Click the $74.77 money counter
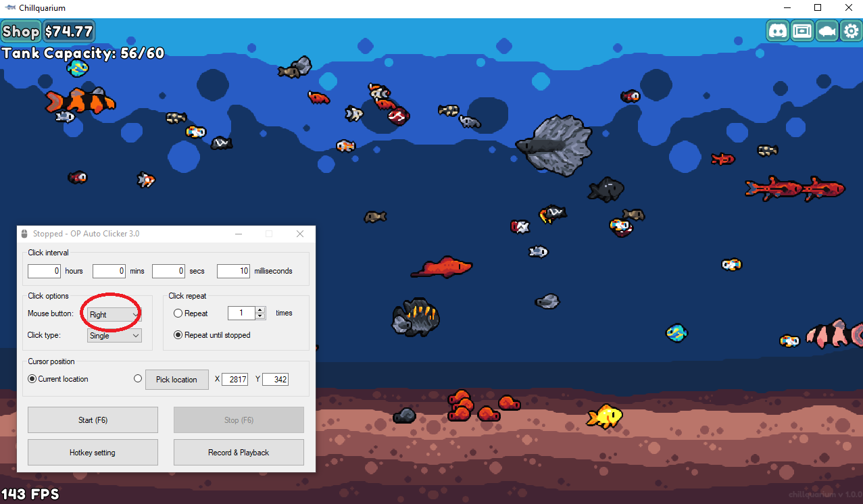863x504 pixels. pos(69,31)
